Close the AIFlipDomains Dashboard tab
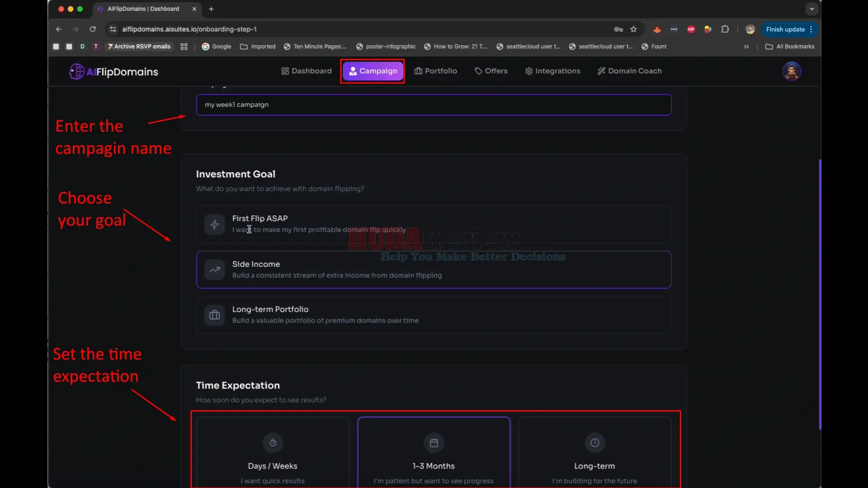Screen dimensions: 868x488 [194, 9]
